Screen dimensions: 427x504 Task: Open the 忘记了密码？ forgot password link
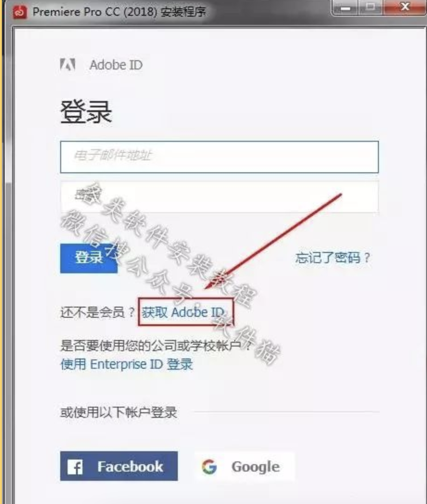[x=333, y=258]
